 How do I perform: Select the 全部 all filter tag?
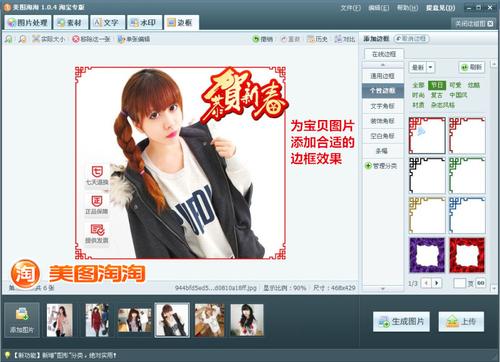click(418, 85)
